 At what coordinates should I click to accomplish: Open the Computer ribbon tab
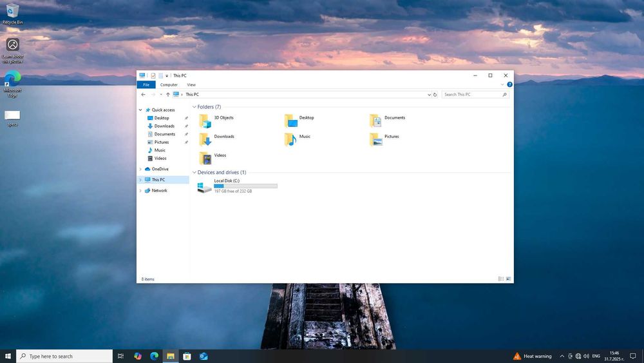click(169, 84)
